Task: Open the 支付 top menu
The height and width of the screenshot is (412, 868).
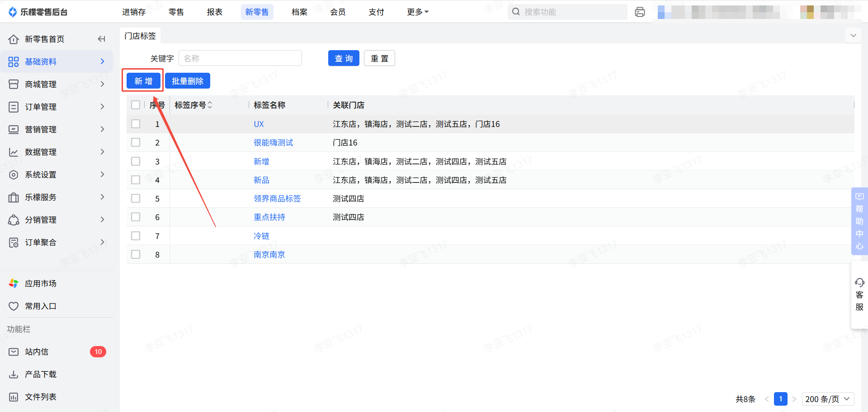Action: pos(377,12)
